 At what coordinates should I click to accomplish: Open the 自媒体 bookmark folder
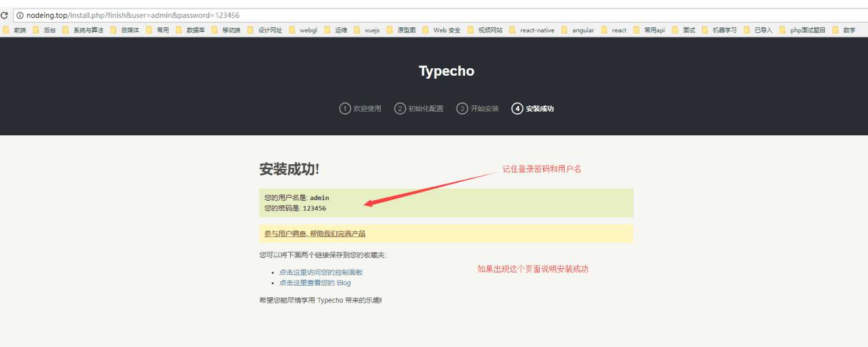pos(125,30)
